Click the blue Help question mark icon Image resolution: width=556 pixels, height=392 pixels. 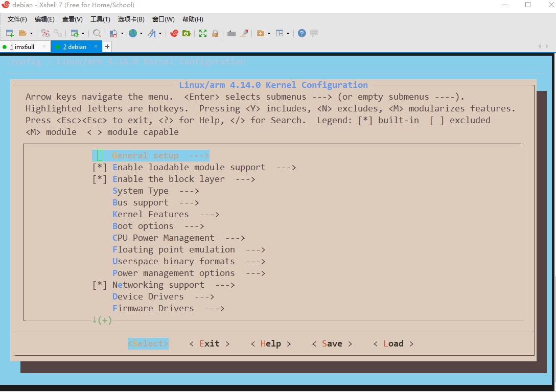click(x=302, y=33)
